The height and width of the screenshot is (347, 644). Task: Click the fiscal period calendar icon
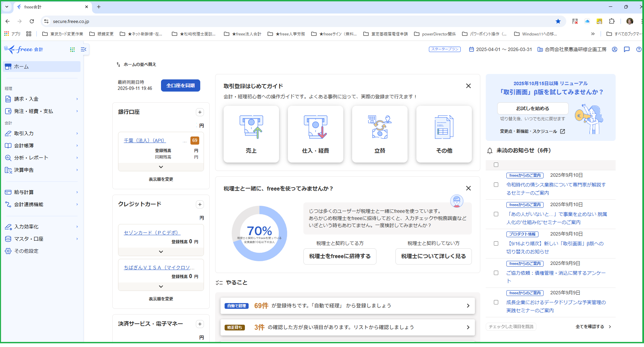click(471, 49)
